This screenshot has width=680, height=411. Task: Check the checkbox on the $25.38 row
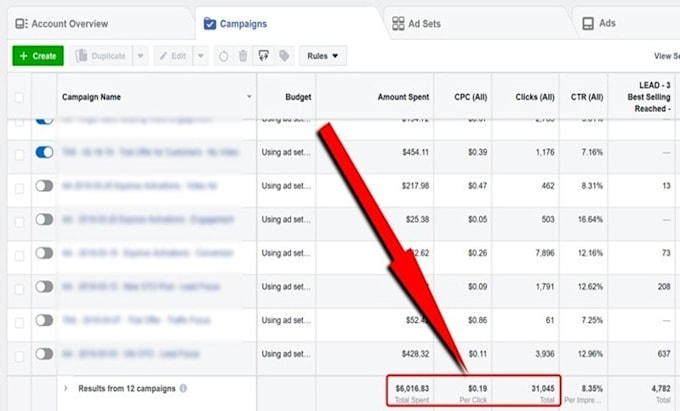20,222
